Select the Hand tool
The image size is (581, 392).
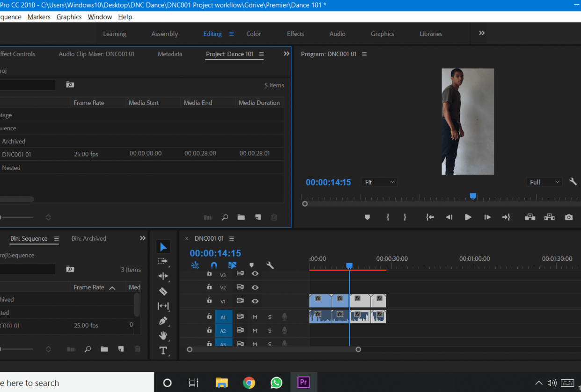point(163,335)
